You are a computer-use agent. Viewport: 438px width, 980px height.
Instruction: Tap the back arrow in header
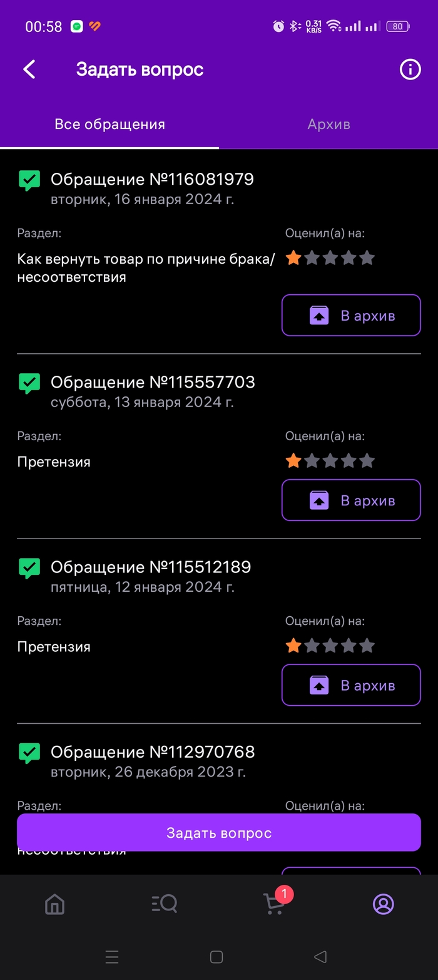click(29, 70)
